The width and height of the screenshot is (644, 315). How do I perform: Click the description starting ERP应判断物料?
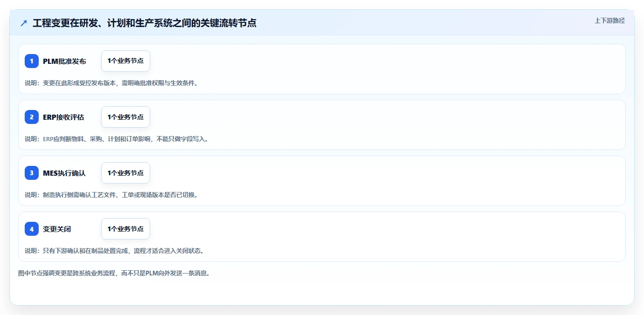pos(116,139)
